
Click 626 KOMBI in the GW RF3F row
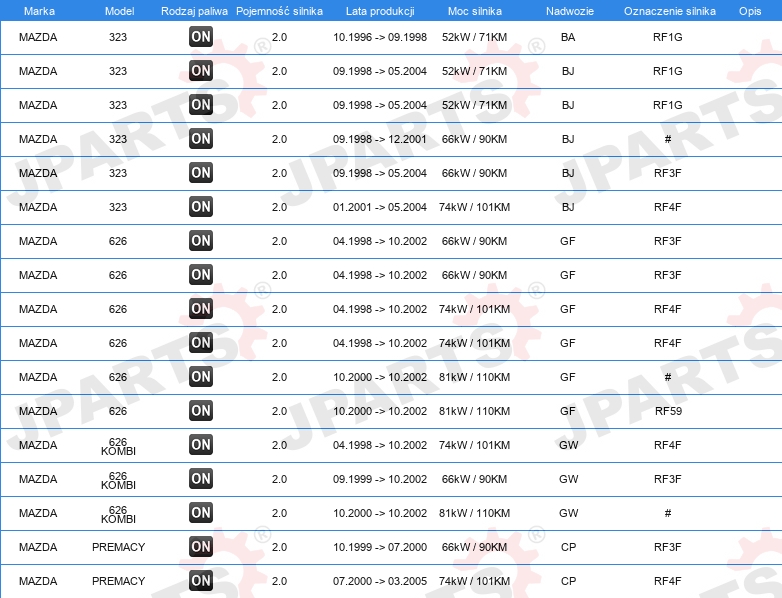pos(118,480)
